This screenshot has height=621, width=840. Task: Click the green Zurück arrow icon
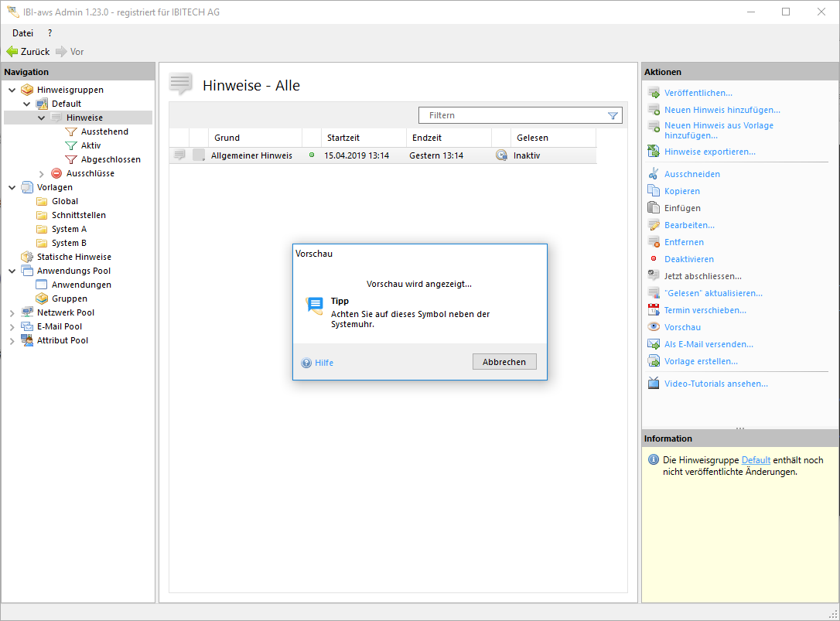pos(12,52)
